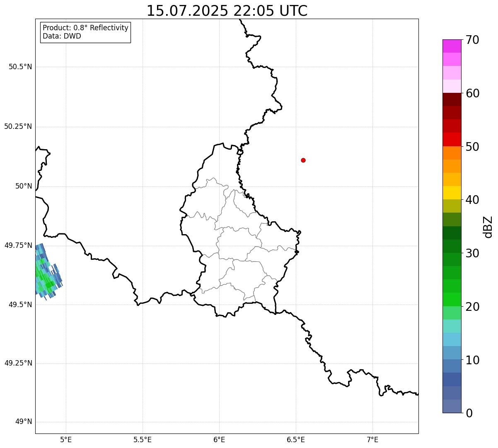Click the "Data: DWD" text
This screenshot has width=498, height=448.
62,36
